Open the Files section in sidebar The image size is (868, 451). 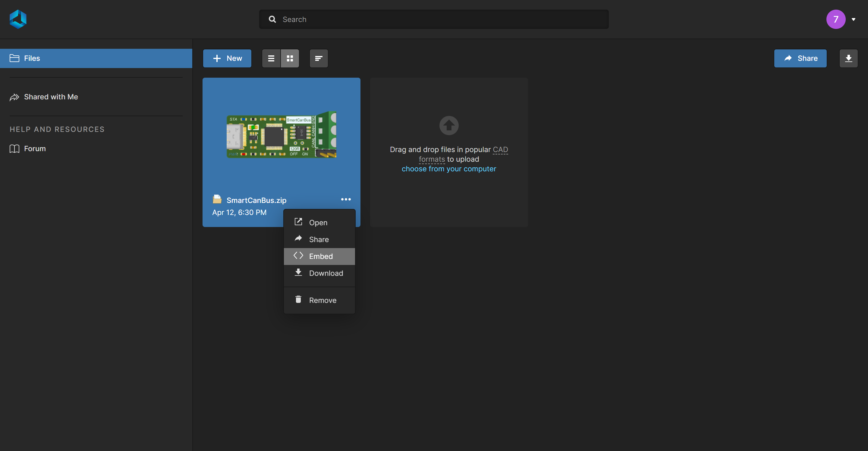[96, 58]
